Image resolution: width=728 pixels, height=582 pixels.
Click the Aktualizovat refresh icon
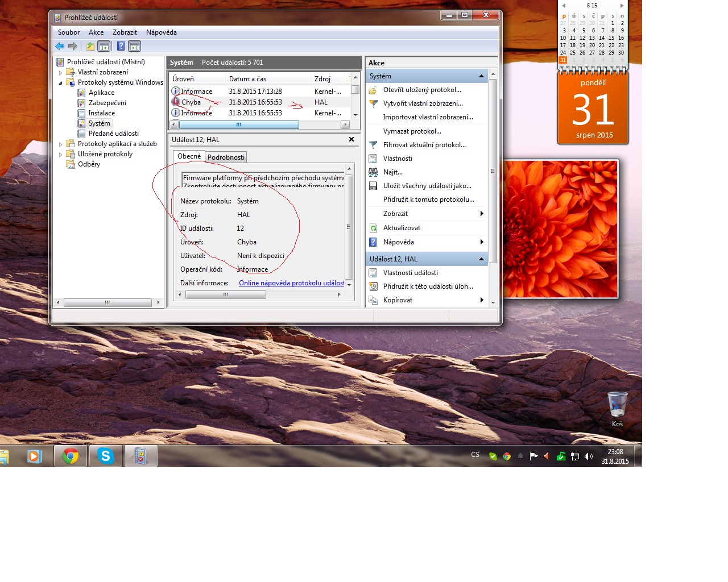click(373, 228)
